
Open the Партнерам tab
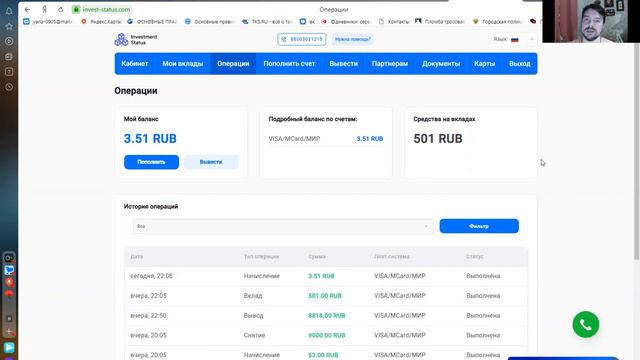pyautogui.click(x=390, y=64)
